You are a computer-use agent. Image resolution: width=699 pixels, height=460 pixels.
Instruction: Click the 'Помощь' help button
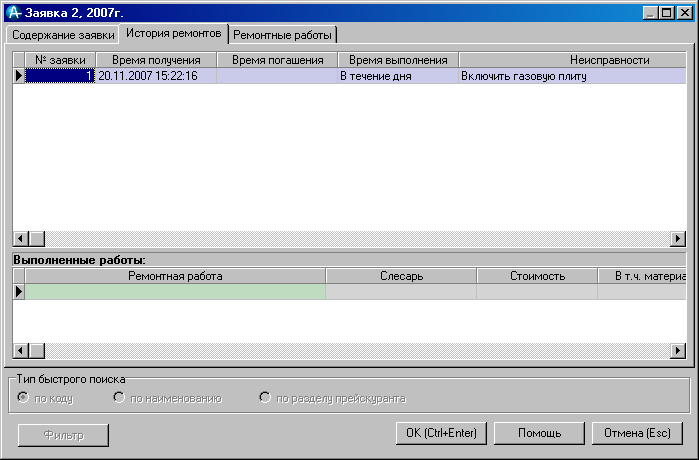pyautogui.click(x=538, y=434)
